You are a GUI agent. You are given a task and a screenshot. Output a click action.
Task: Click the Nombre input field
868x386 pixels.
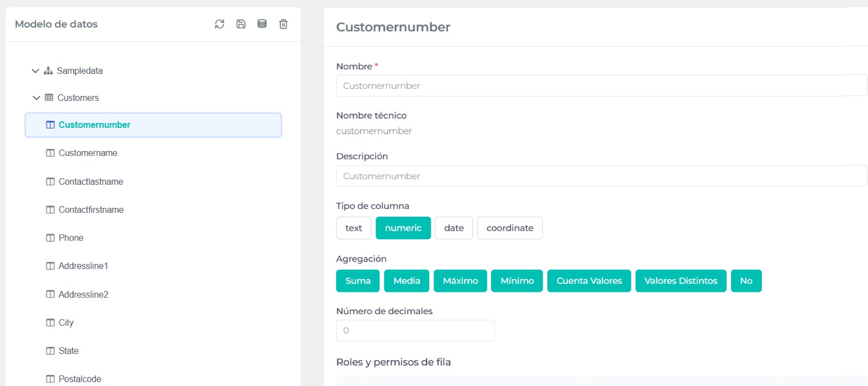601,86
